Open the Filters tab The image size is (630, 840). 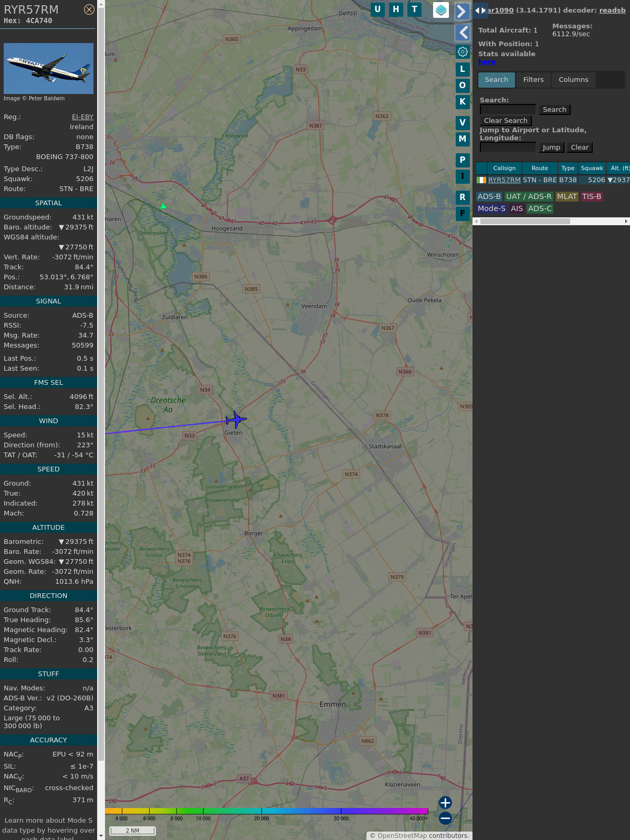tap(533, 80)
